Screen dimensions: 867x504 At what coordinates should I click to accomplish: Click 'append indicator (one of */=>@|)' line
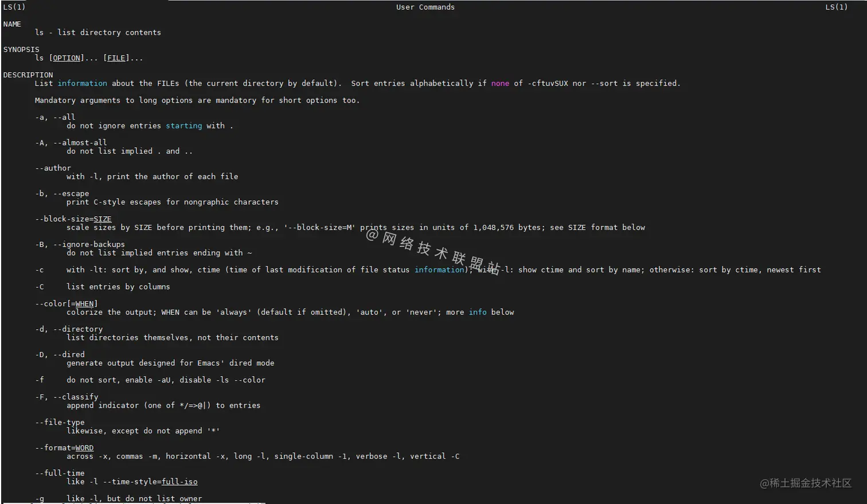point(163,405)
